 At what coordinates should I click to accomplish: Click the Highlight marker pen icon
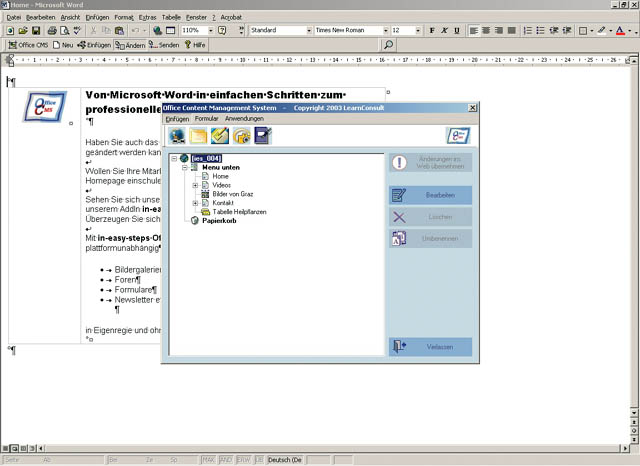(602, 31)
